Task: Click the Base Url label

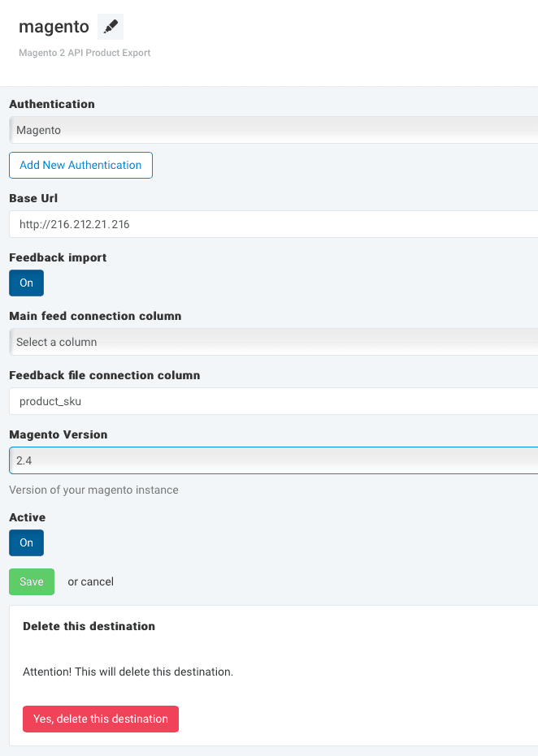Action: (33, 198)
